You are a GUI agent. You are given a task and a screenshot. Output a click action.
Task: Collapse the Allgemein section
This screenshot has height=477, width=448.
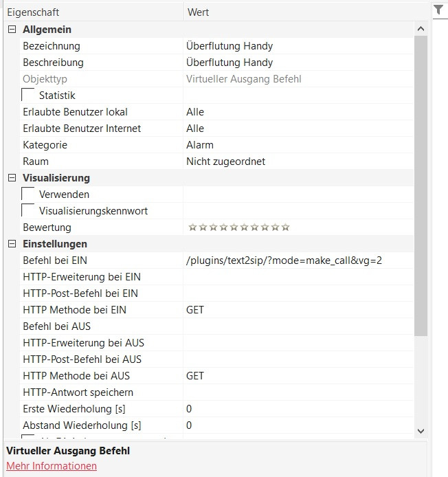(x=12, y=30)
